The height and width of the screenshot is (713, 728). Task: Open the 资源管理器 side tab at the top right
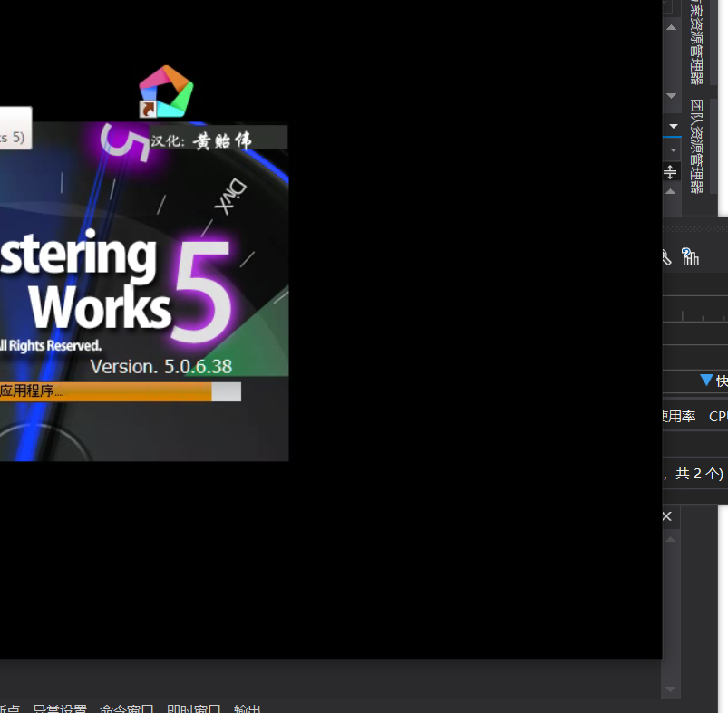(x=696, y=43)
